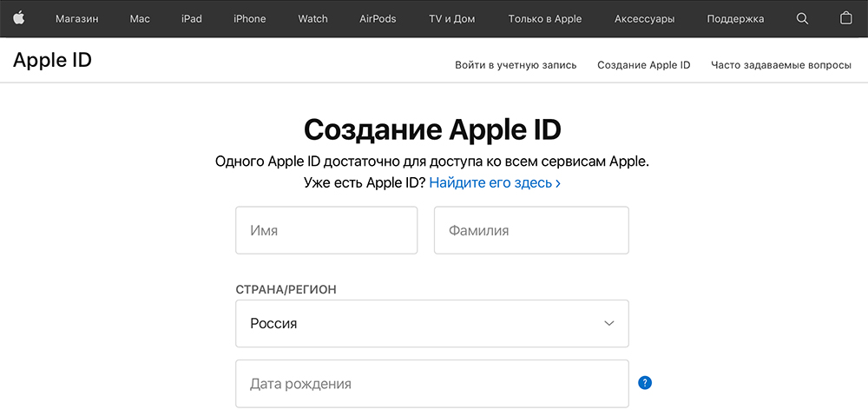868x416 pixels.
Task: Click the Apple logo icon
Action: 19,18
